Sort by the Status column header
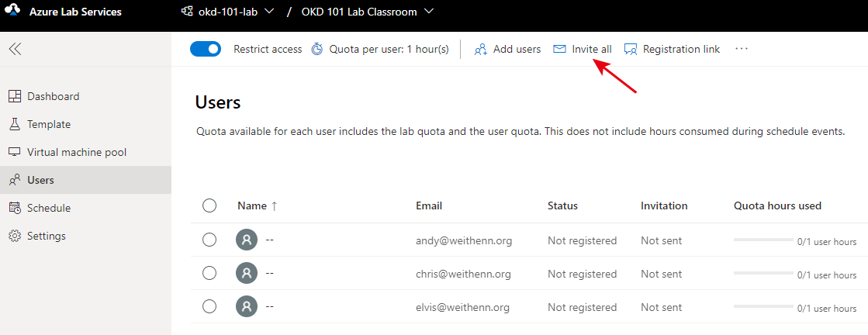868x335 pixels. [x=562, y=206]
